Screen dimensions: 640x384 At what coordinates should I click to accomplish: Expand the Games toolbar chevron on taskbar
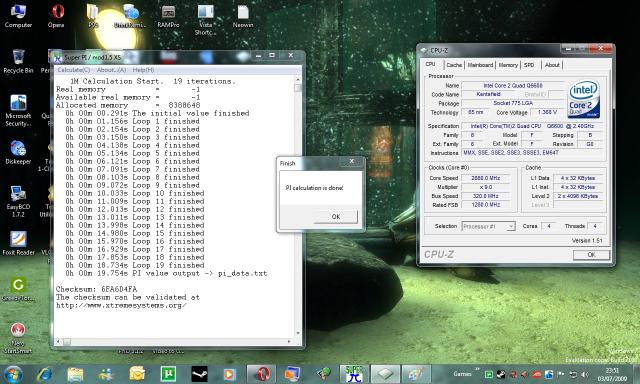coord(477,370)
